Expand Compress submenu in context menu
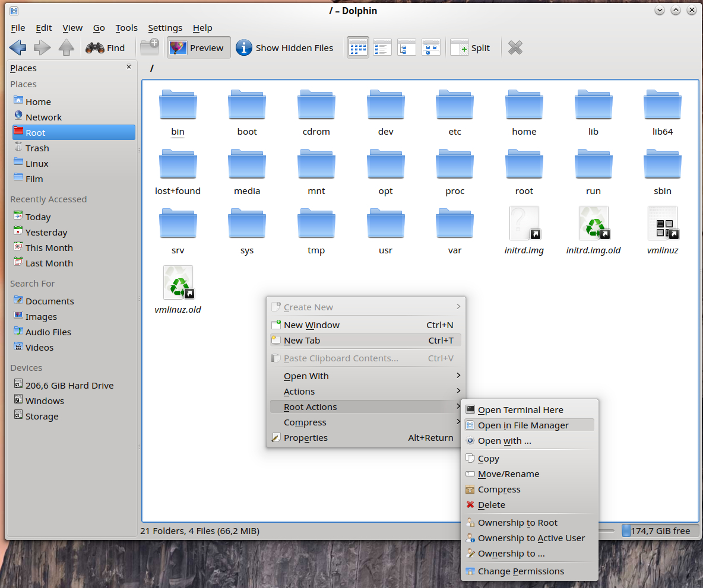The image size is (703, 588). coord(366,422)
